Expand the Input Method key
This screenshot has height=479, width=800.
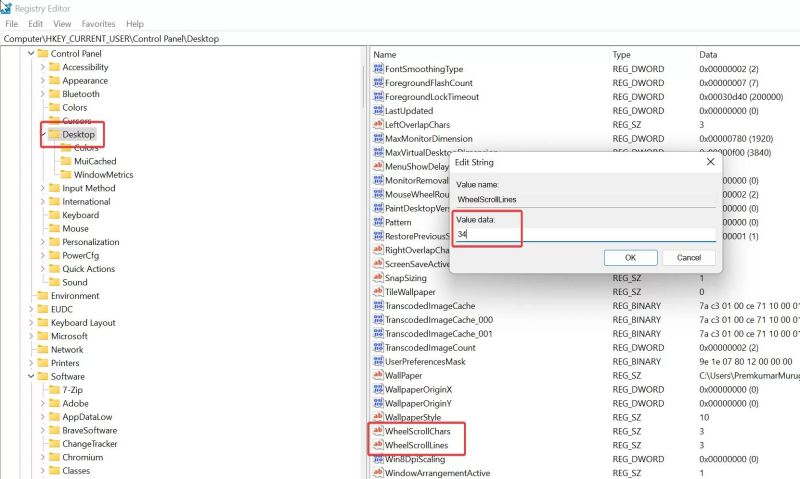click(x=43, y=188)
